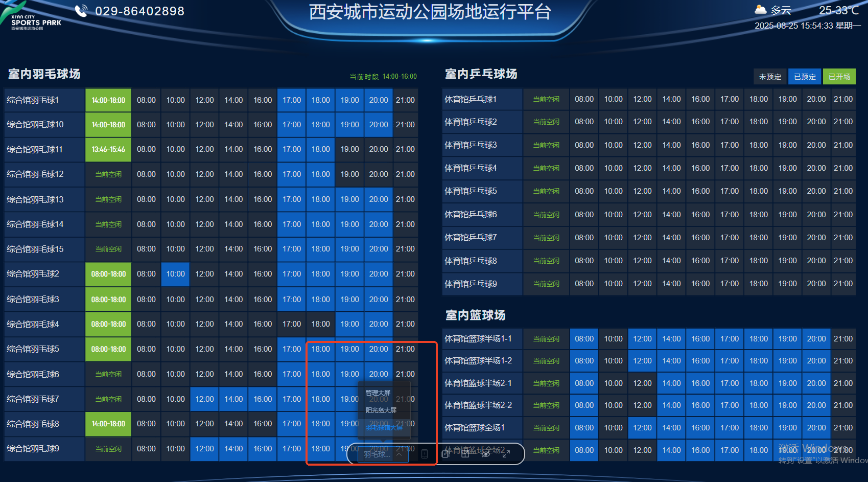Select 10:00 booked slot for 综合馆羽毛球2
This screenshot has height=482, width=868.
click(175, 274)
